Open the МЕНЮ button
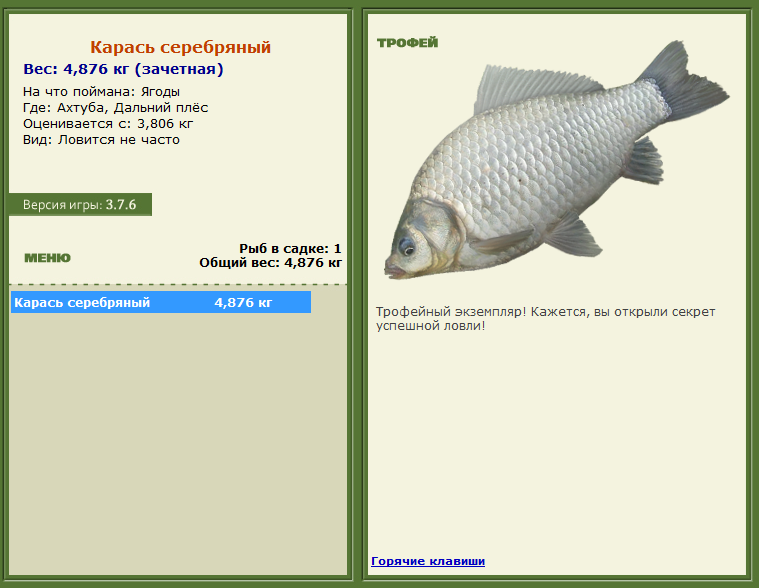The height and width of the screenshot is (588, 759). pyautogui.click(x=47, y=258)
